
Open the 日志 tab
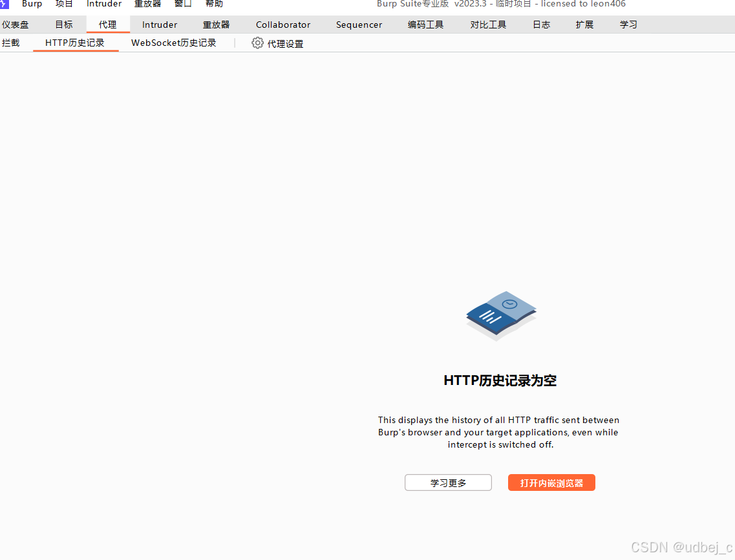tap(542, 25)
